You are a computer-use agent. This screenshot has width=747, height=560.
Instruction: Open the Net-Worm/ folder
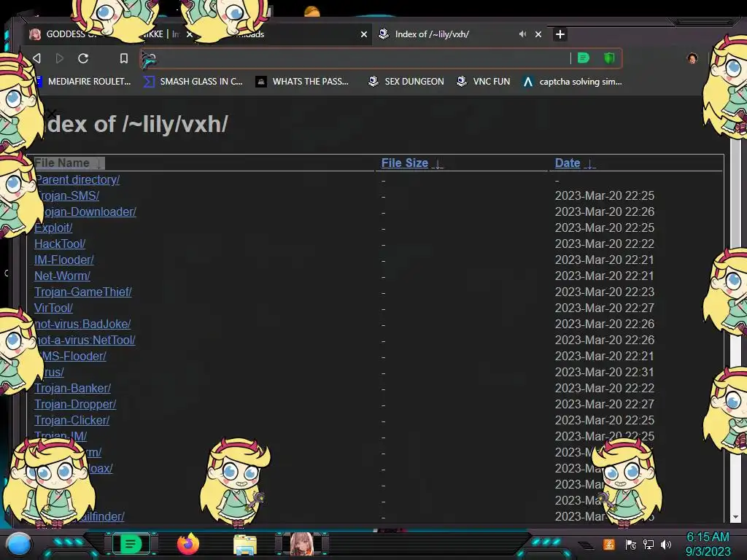point(63,276)
